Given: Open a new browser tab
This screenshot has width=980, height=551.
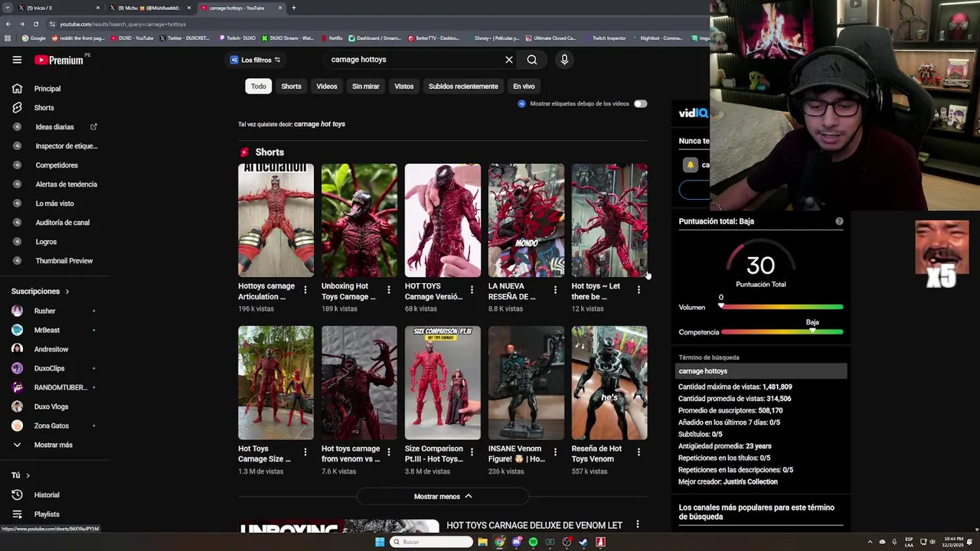Looking at the screenshot, I should 294,8.
